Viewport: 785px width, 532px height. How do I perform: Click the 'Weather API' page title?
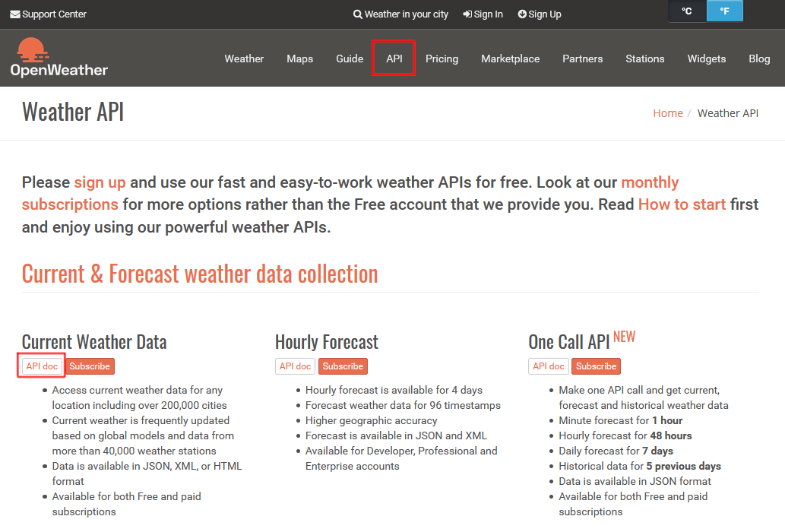pyautogui.click(x=73, y=112)
